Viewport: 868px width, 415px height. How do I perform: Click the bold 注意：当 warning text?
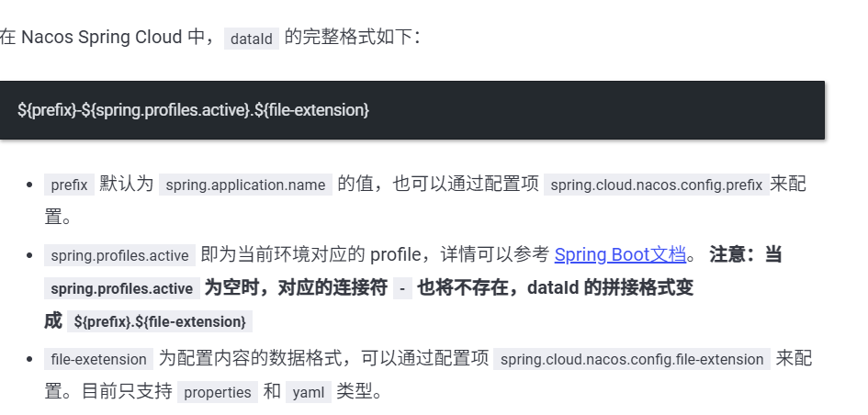[x=746, y=254]
